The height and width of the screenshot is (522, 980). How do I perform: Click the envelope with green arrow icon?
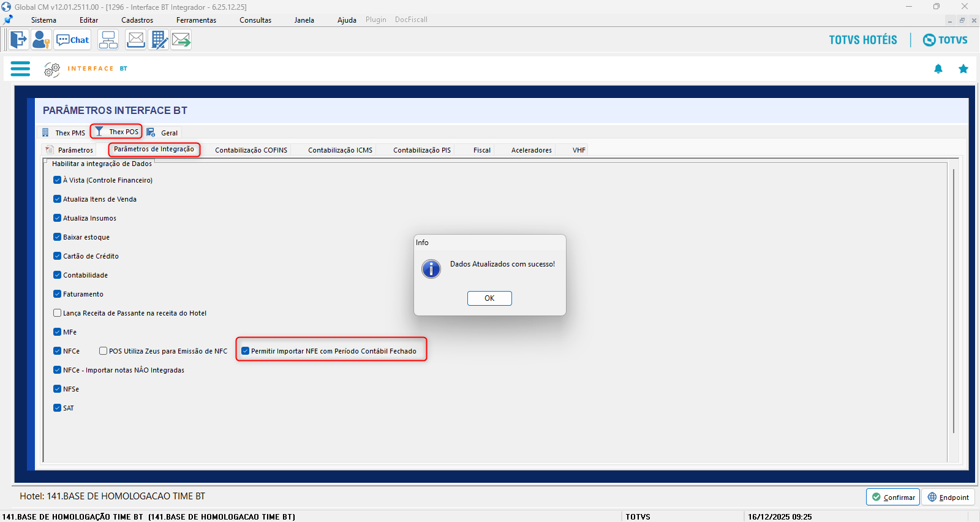181,40
